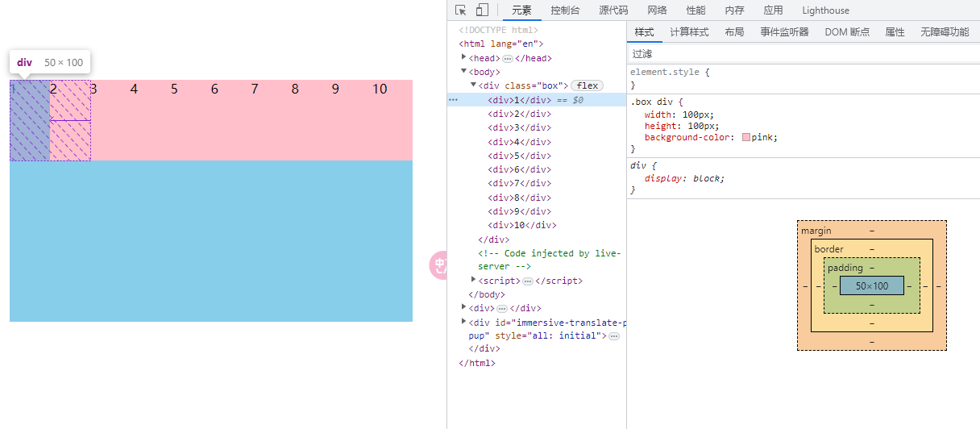Toggle the flex badge on the box div

click(x=588, y=85)
